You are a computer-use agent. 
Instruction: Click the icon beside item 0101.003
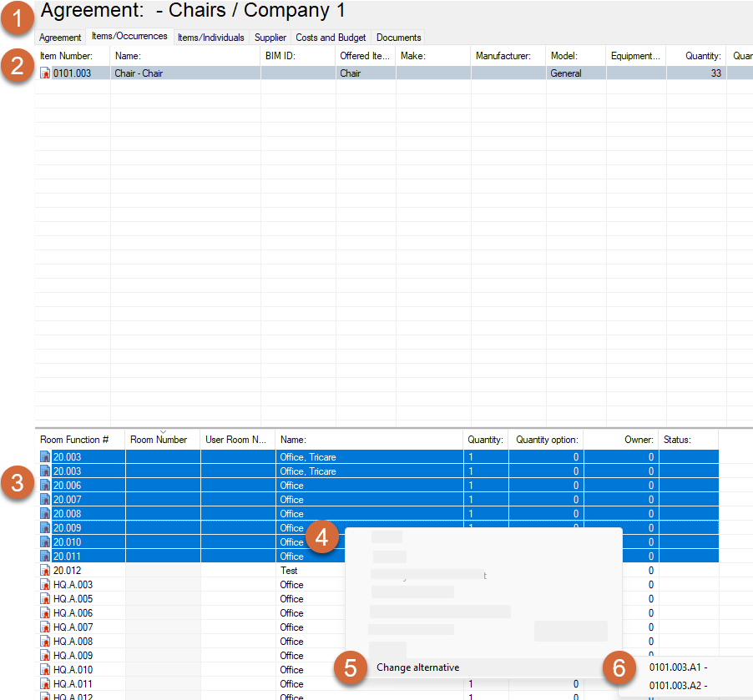click(45, 73)
